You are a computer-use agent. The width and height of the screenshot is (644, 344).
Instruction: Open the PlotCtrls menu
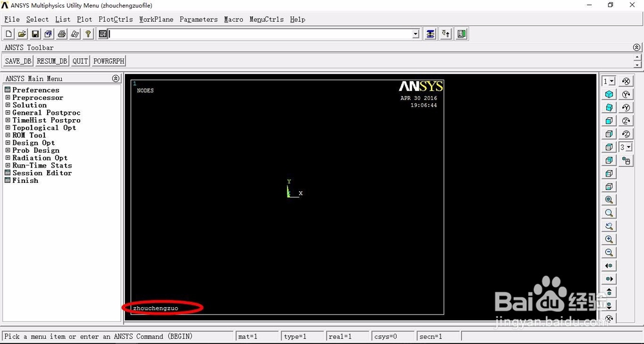tap(115, 19)
